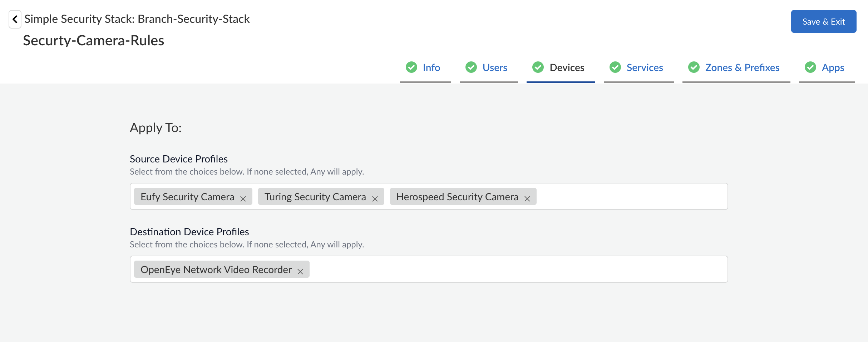Image resolution: width=868 pixels, height=342 pixels.
Task: Click green checkmark beside Apps
Action: tap(810, 67)
